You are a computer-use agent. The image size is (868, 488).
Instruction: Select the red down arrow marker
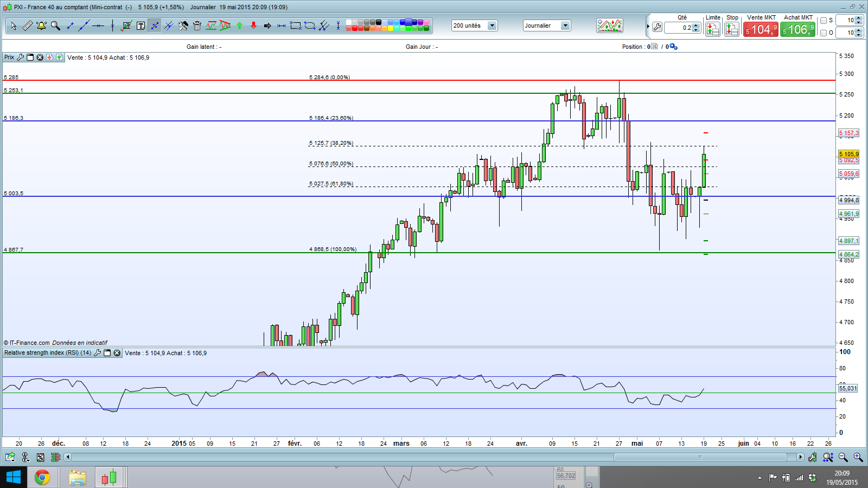[x=253, y=25]
